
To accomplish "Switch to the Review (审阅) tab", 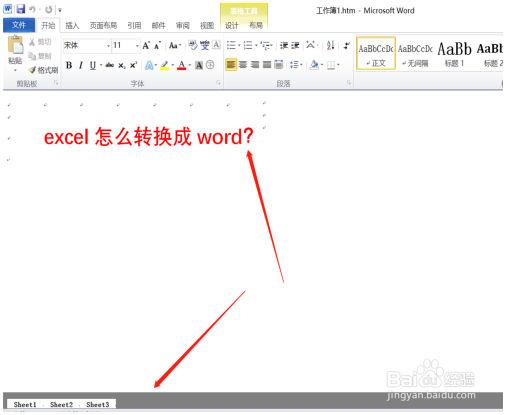I will click(183, 25).
